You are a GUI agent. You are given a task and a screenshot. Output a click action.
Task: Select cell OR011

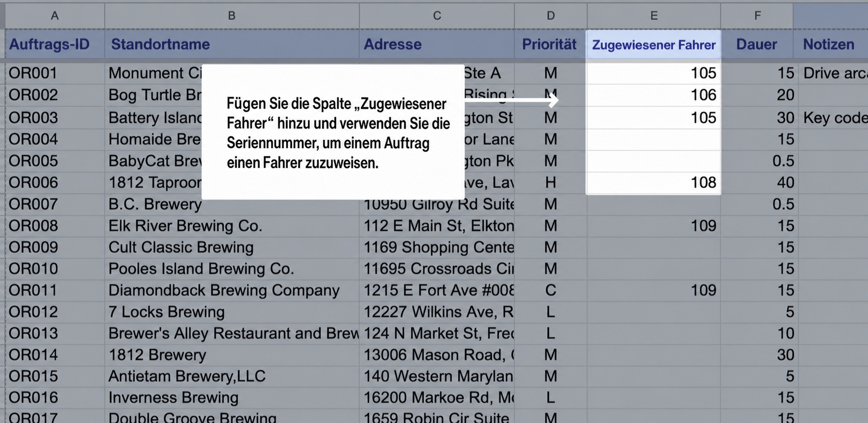(x=55, y=290)
